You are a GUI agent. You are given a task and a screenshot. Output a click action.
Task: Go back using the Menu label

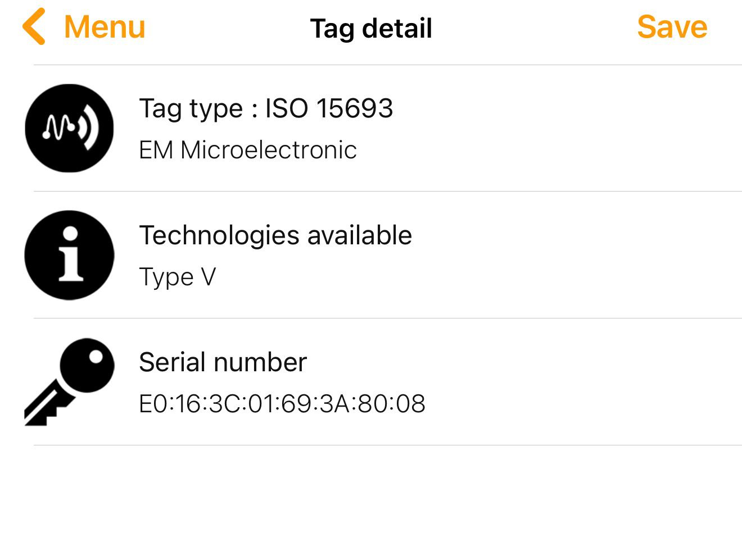(x=105, y=27)
